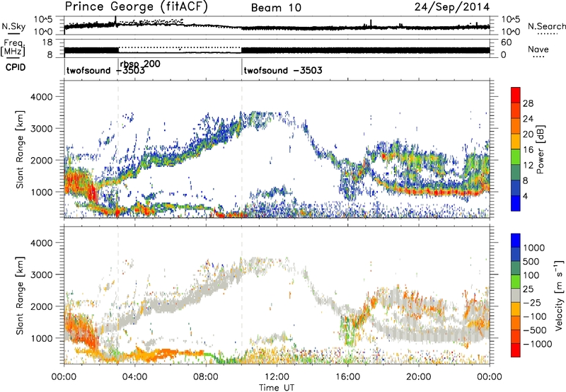Pick the bright green segment of velocity colorbar
Image resolution: width=566 pixels, height=392 pixels.
tap(516, 282)
